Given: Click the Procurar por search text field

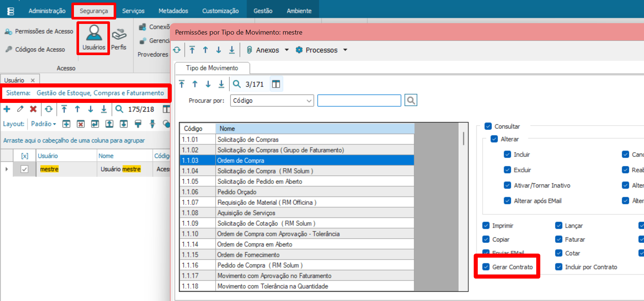Looking at the screenshot, I should point(359,100).
